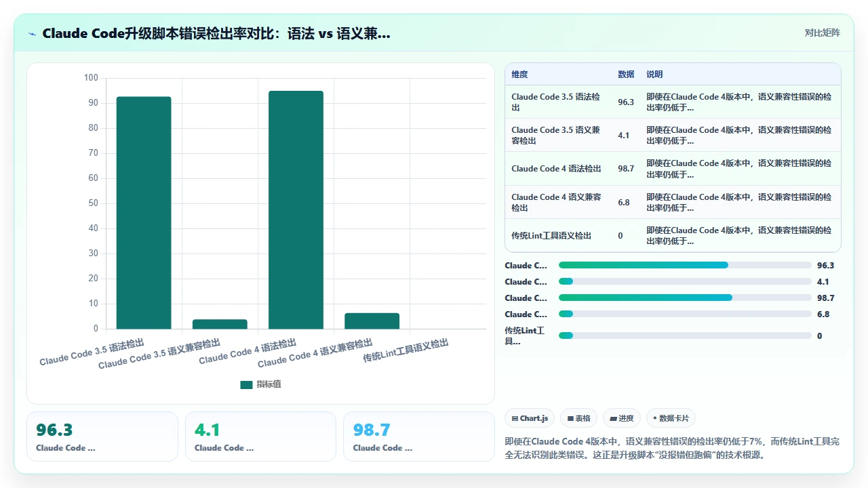Click the progress bar showing 96.3

point(685,265)
